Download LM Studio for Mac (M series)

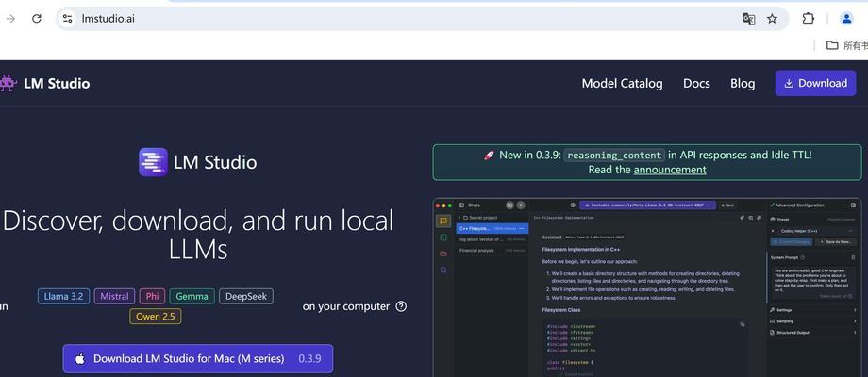[x=198, y=358]
